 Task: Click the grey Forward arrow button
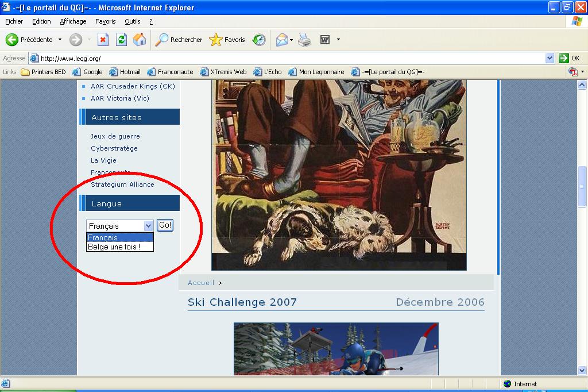pos(76,40)
